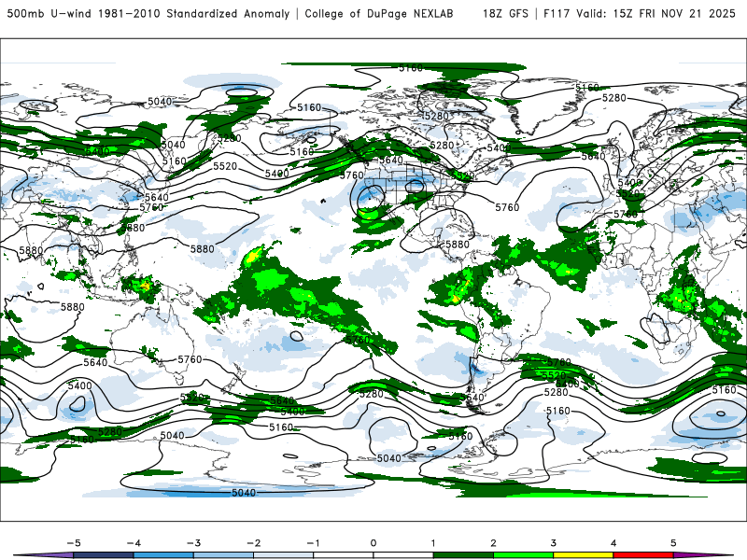Click the "500mb U-wind 1981-2010 Standardized Anomaly" title
The width and height of the screenshot is (747, 560).
click(148, 14)
